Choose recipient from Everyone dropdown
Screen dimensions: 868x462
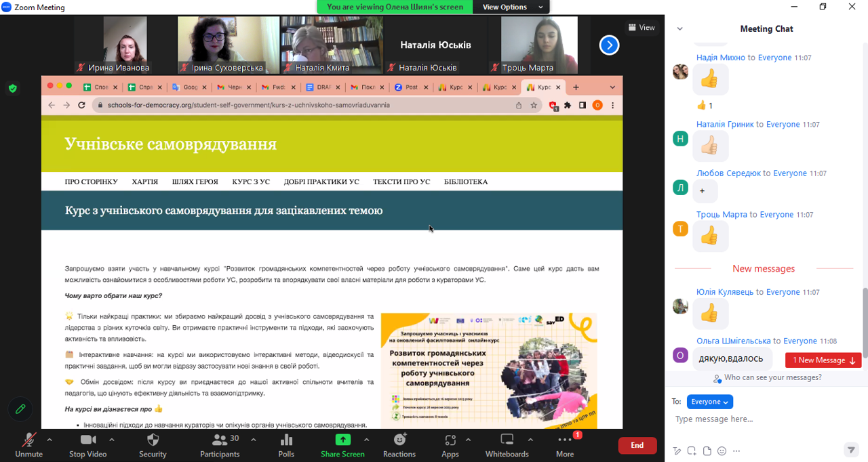709,402
